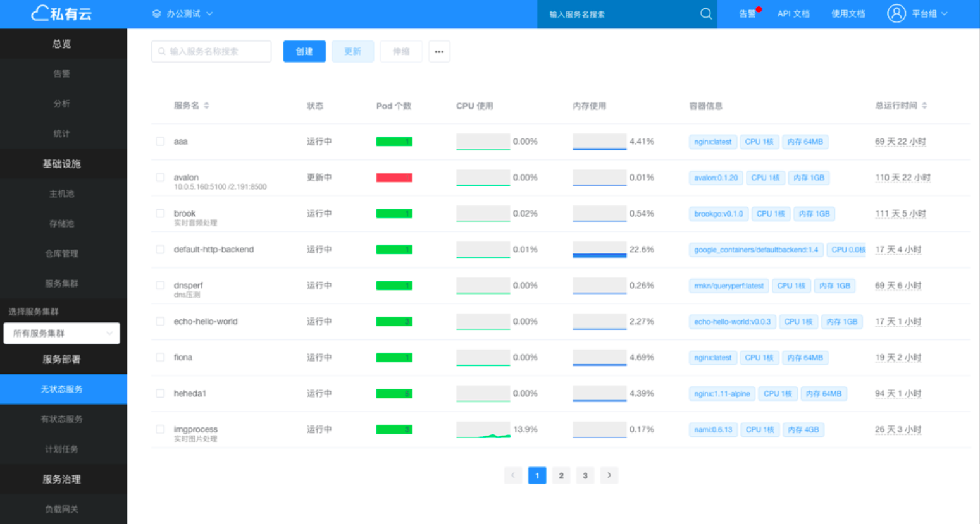This screenshot has height=524, width=980.
Task: Open the user avatar icon
Action: (x=896, y=13)
